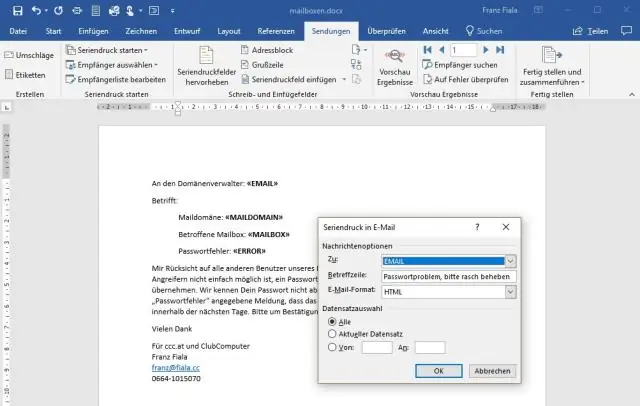The height and width of the screenshot is (406, 640).
Task: Click the Franz Fiala account name
Action: (500, 10)
